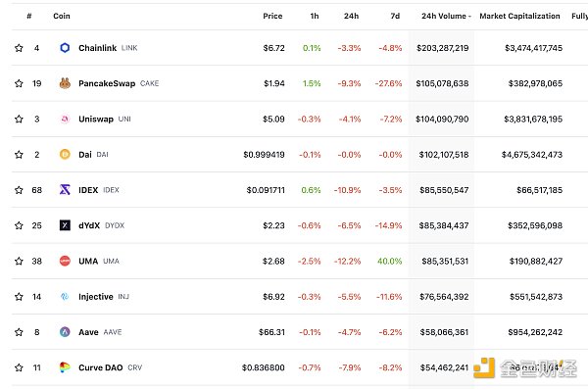
Task: Toggle favorite star for Chainlink
Action: point(19,48)
